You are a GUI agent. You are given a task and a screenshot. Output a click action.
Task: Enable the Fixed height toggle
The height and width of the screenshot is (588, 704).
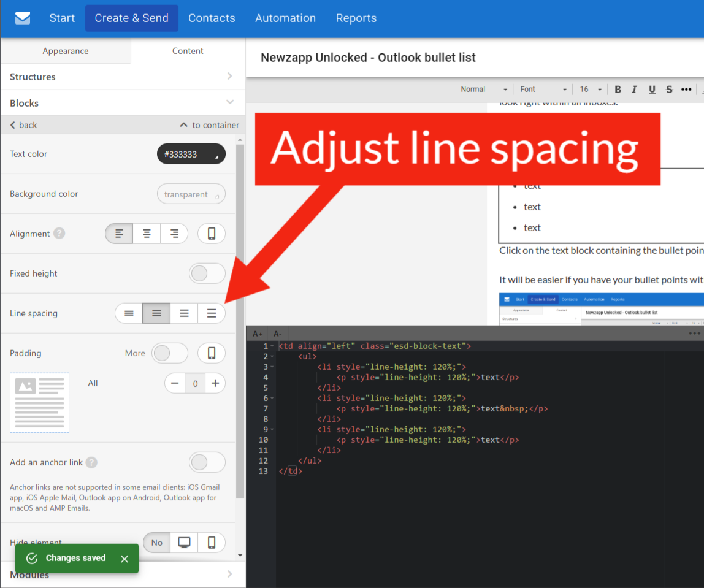(207, 273)
